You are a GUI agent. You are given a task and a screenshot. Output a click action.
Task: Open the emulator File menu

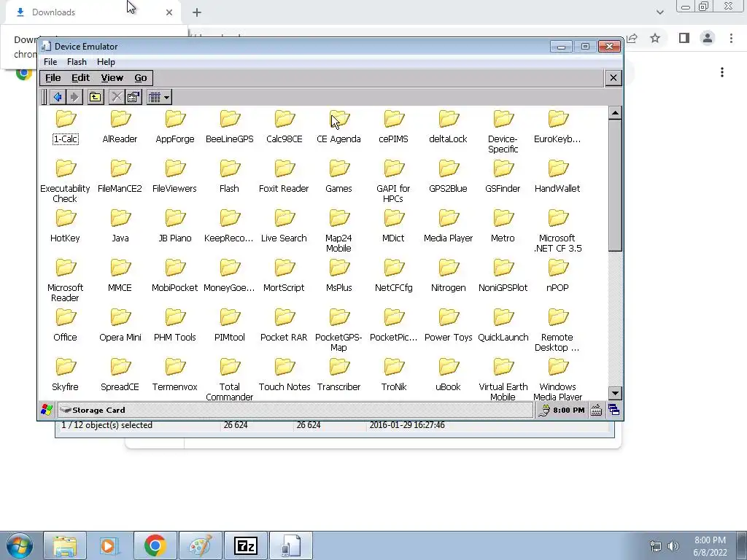(x=50, y=62)
